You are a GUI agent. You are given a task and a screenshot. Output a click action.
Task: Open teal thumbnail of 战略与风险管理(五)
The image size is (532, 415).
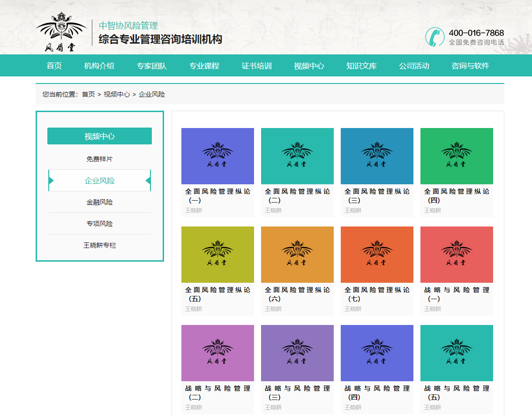coord(457,353)
